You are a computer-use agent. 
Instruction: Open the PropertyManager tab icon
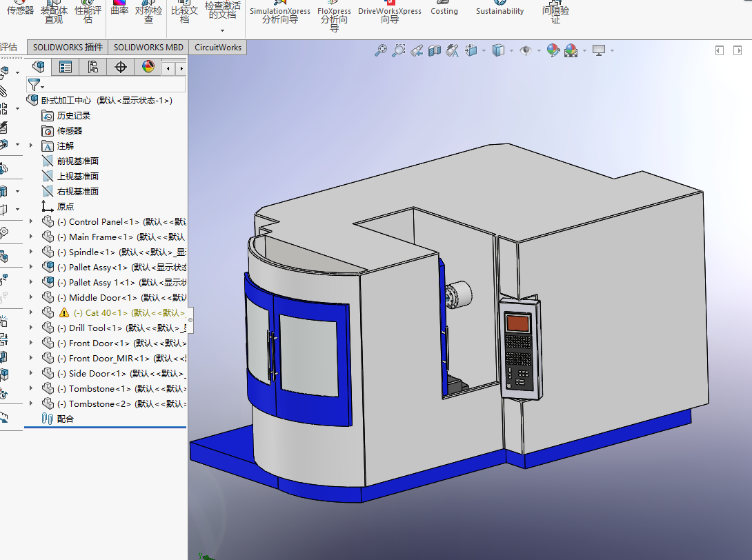[x=66, y=67]
